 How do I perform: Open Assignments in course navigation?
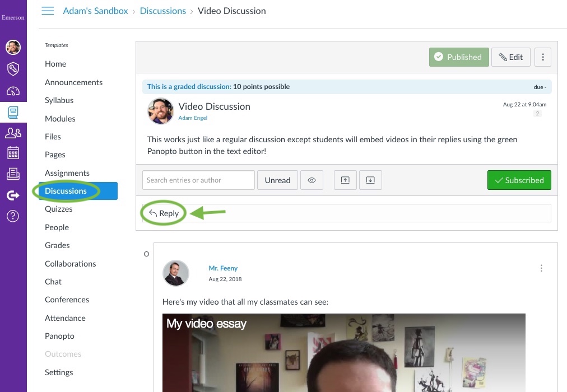point(67,173)
